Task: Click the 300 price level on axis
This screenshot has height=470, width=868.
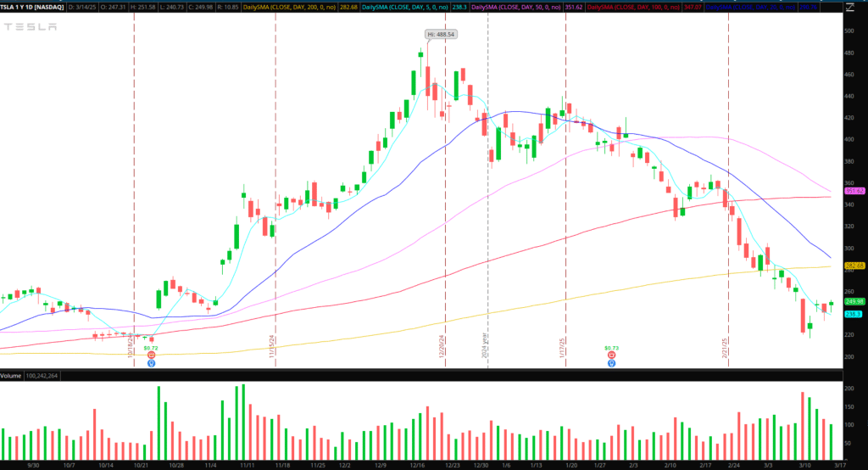Action: tap(849, 249)
